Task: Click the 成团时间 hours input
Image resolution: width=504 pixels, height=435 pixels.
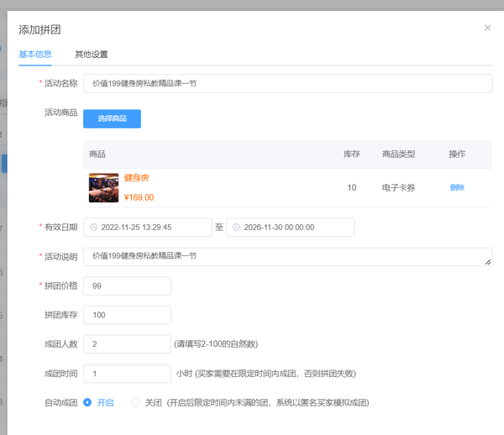Action: 127,374
